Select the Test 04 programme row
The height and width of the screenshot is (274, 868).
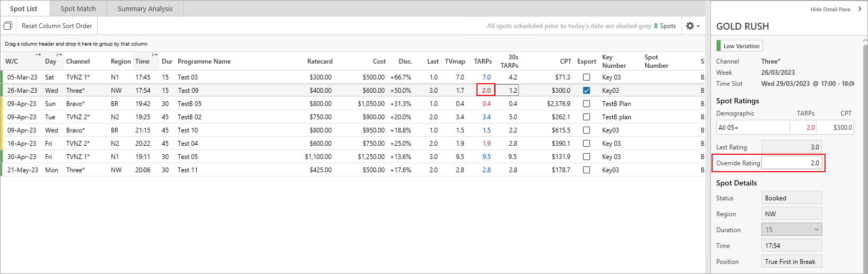click(x=353, y=144)
